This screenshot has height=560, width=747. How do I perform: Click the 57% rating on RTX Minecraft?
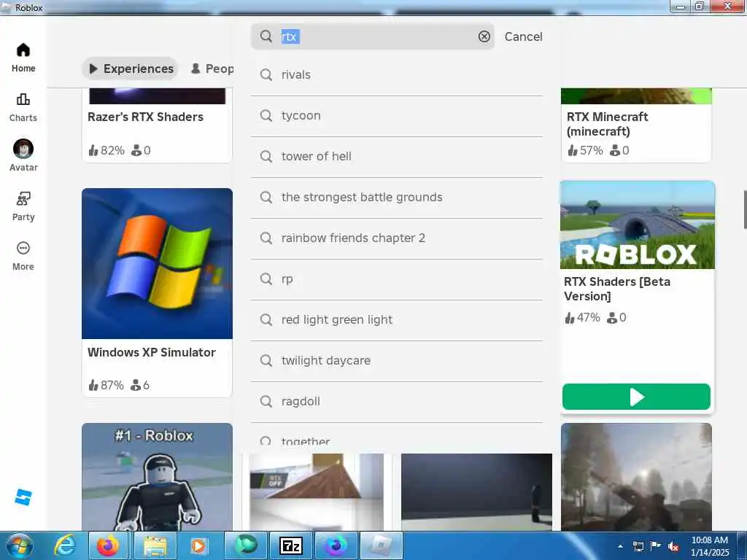coord(586,150)
